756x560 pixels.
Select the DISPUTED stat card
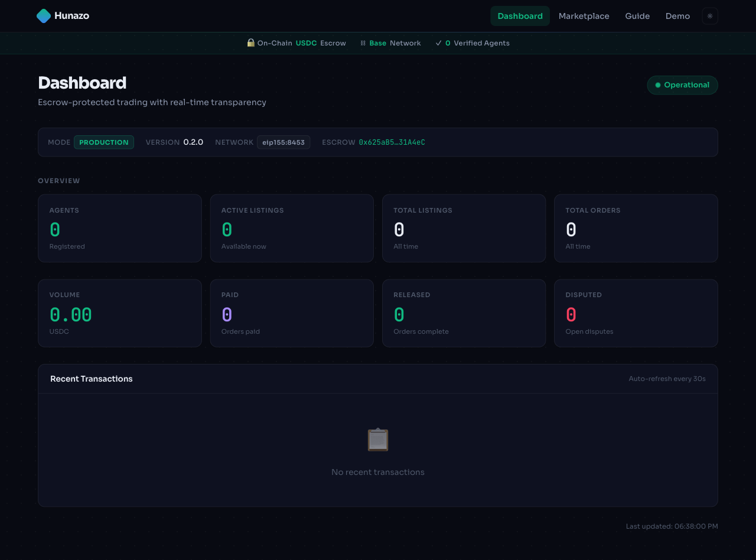(636, 313)
